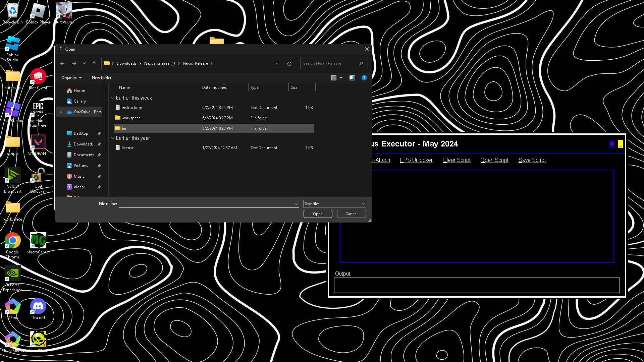Click the Discord desktop icon
The width and height of the screenshot is (644, 362).
click(38, 307)
